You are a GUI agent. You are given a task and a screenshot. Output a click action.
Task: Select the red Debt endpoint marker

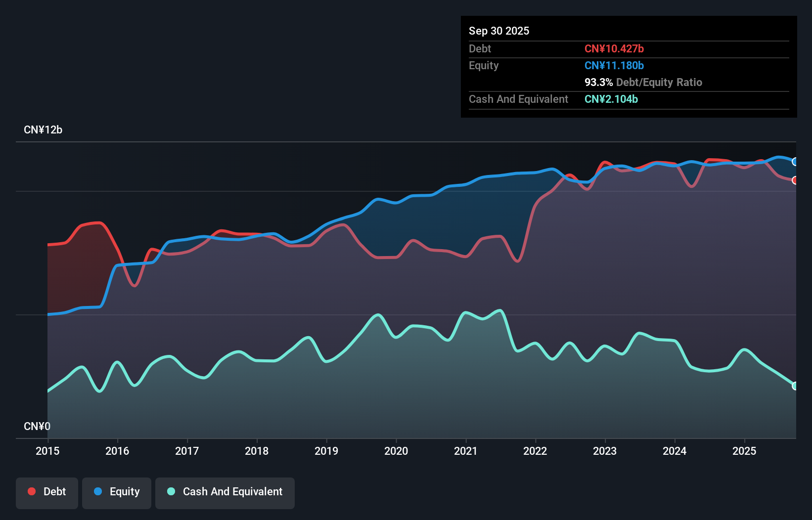click(x=795, y=180)
